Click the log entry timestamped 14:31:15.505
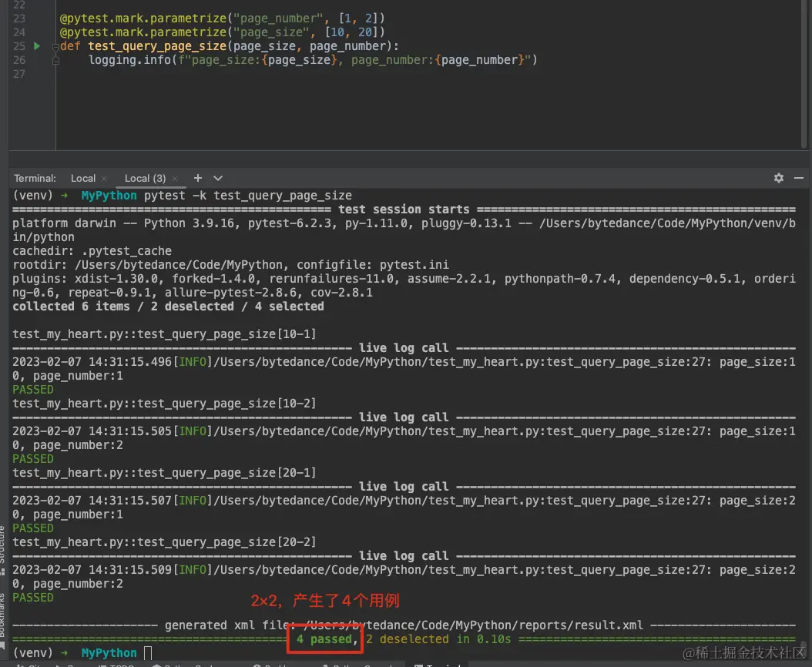The image size is (812, 667). [x=404, y=438]
